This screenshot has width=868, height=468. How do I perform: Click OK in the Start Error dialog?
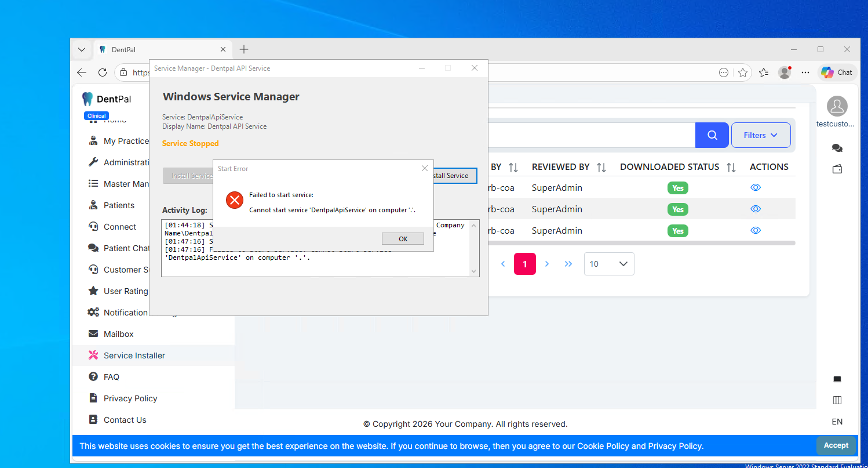point(403,239)
